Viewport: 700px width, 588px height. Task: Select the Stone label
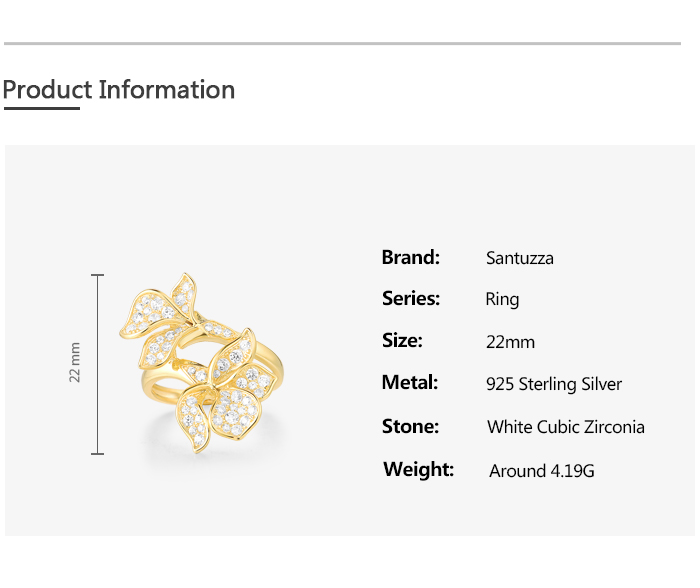click(410, 426)
